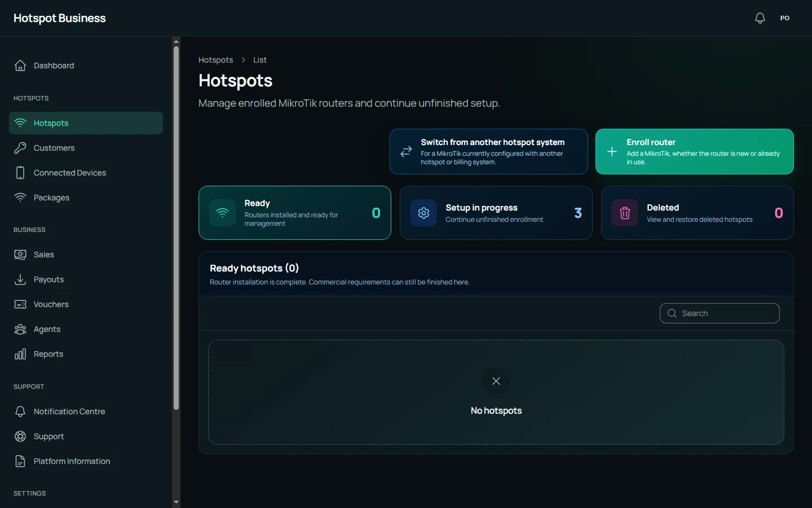Click the Sales cash icon
The height and width of the screenshot is (508, 812).
pos(20,255)
